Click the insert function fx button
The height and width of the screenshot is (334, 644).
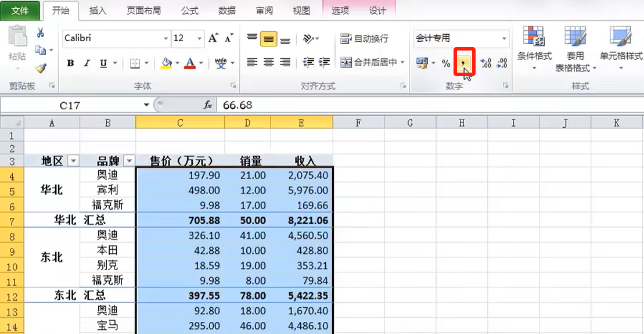click(x=208, y=105)
